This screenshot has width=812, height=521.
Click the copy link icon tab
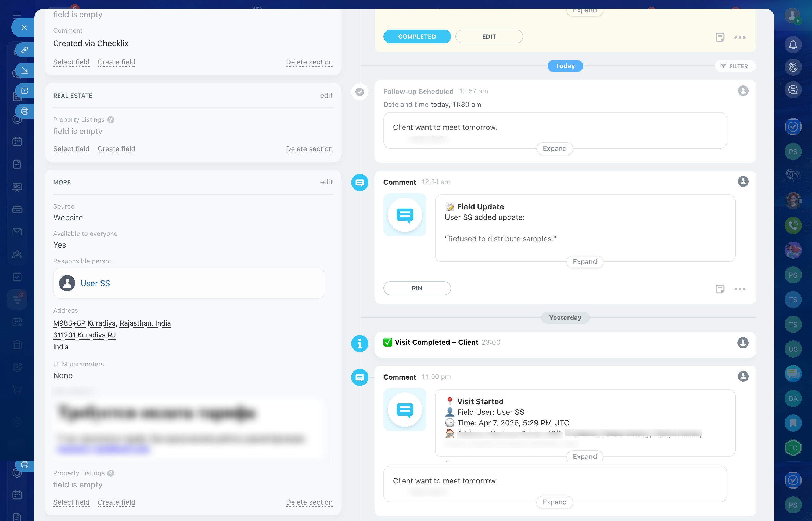point(25,50)
